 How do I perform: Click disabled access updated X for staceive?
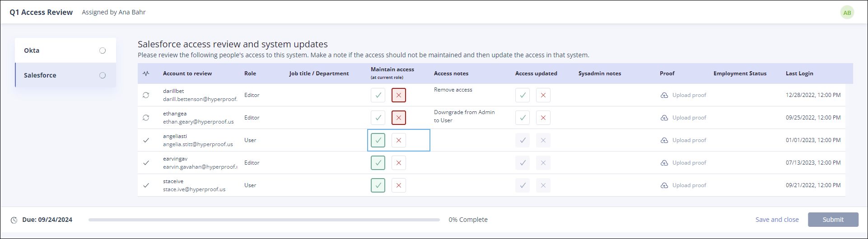coord(543,185)
